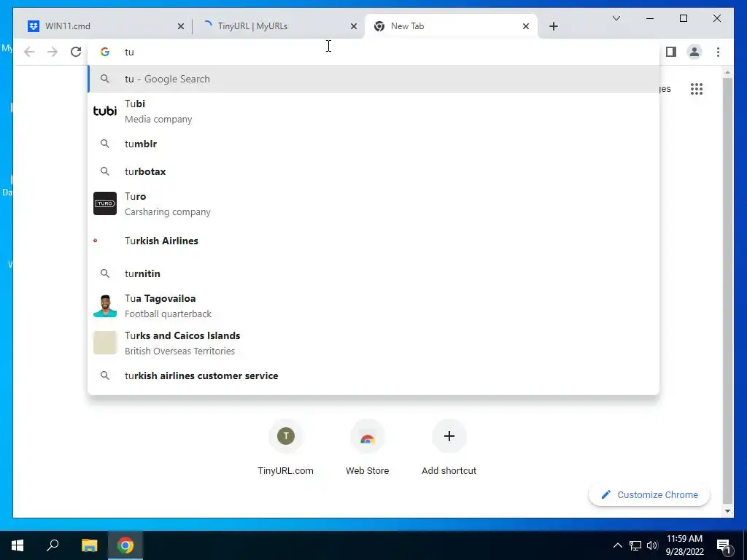
Task: Open the Chrome profile avatar menu
Action: click(x=694, y=52)
